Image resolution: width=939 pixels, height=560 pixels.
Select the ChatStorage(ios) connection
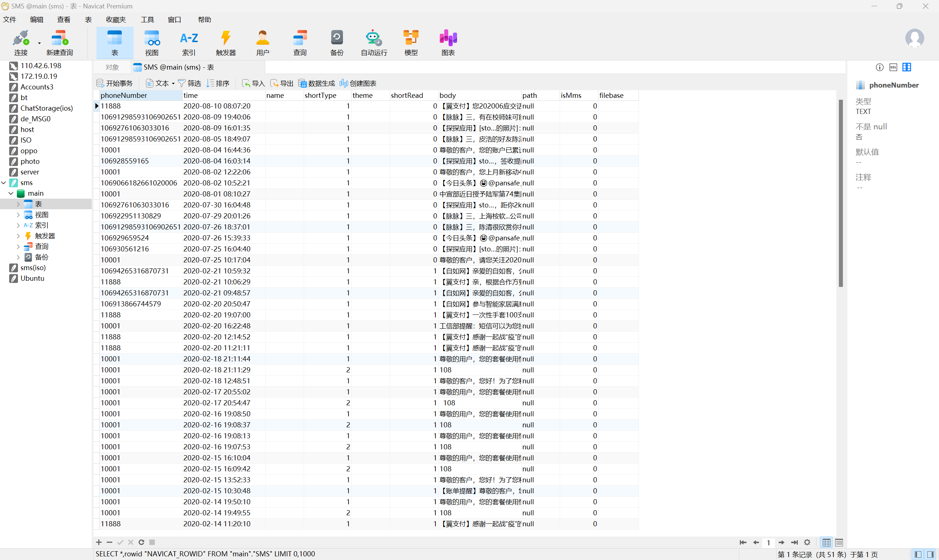tap(47, 108)
